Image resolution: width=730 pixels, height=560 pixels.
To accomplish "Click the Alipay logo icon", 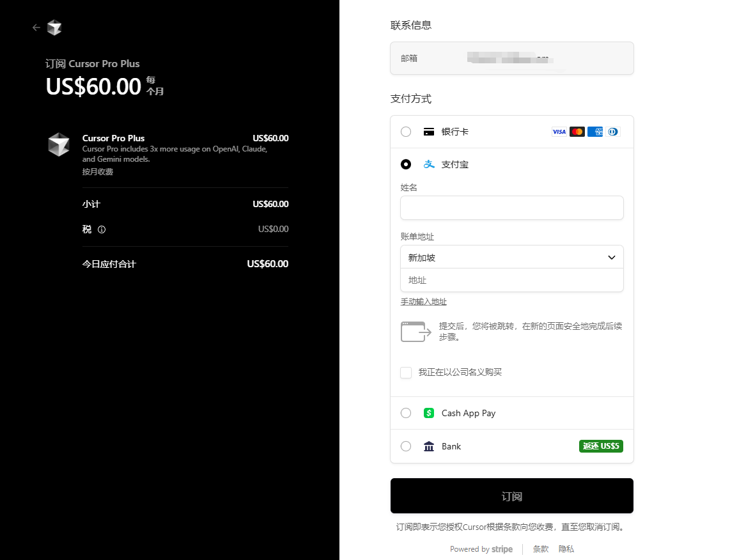I will pos(429,164).
